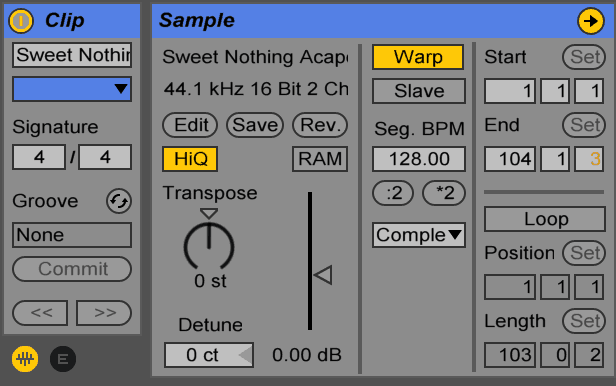Enable RAM mode for the clip
The height and width of the screenshot is (386, 616).
[x=320, y=159]
